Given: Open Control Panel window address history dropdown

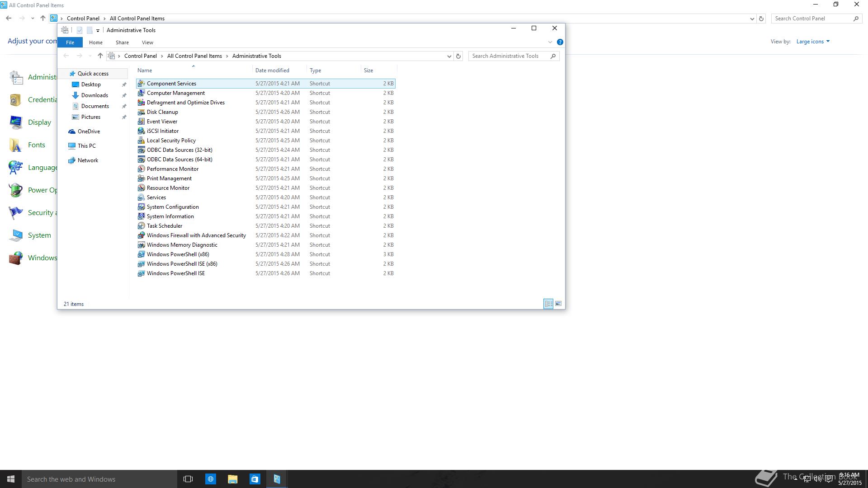Looking at the screenshot, I should pyautogui.click(x=752, y=19).
